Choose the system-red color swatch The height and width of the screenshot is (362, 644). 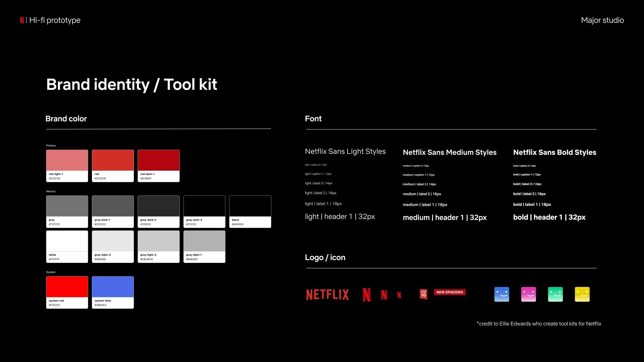(67, 292)
